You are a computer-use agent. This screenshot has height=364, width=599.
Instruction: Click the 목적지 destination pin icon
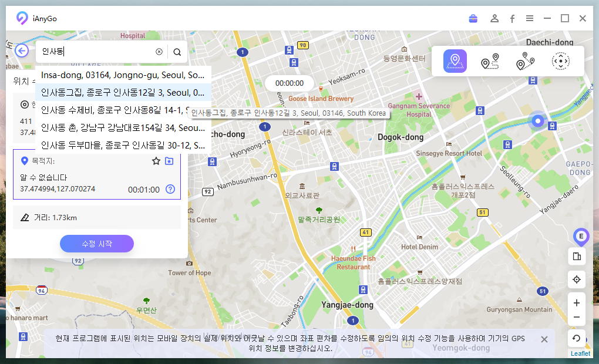pos(25,161)
